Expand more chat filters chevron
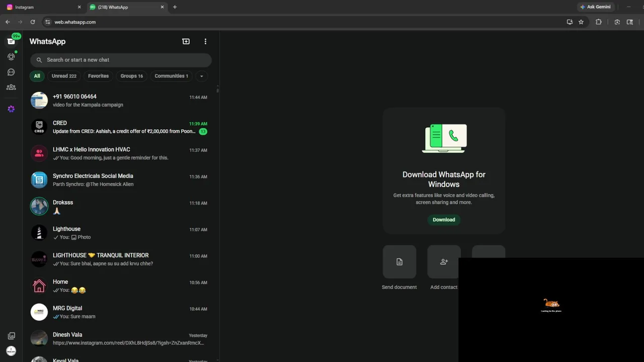The height and width of the screenshot is (362, 644). pyautogui.click(x=201, y=76)
